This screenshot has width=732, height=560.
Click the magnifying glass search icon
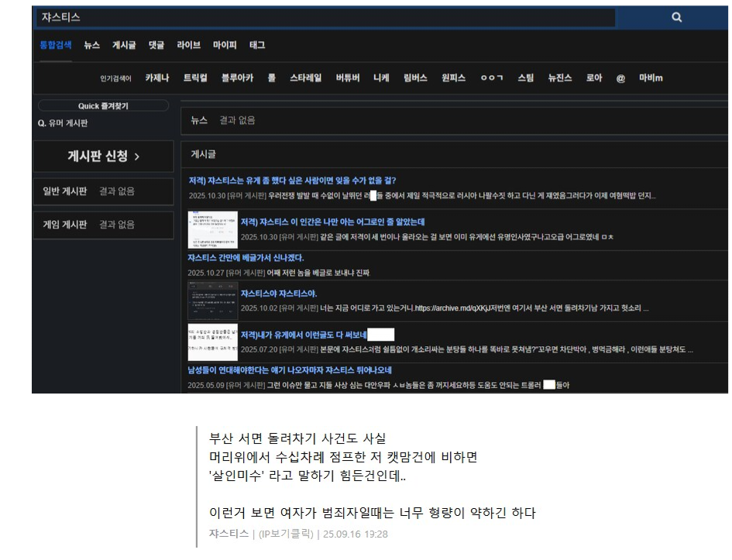[676, 17]
